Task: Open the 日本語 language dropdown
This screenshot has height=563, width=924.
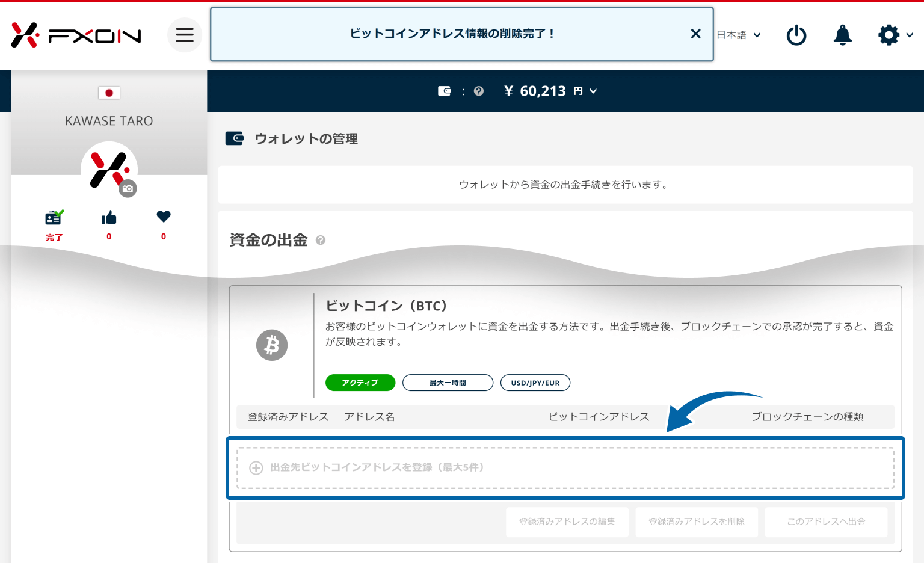Action: [x=739, y=35]
